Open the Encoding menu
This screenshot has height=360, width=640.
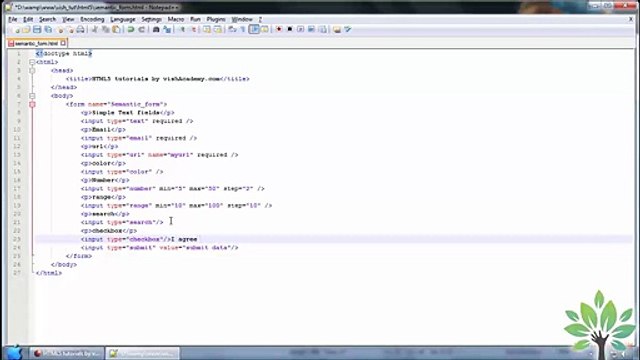click(92, 19)
